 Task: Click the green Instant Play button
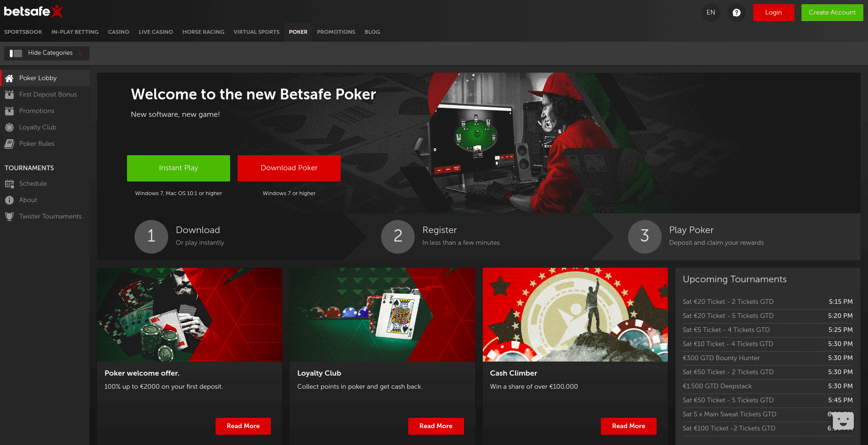179,168
